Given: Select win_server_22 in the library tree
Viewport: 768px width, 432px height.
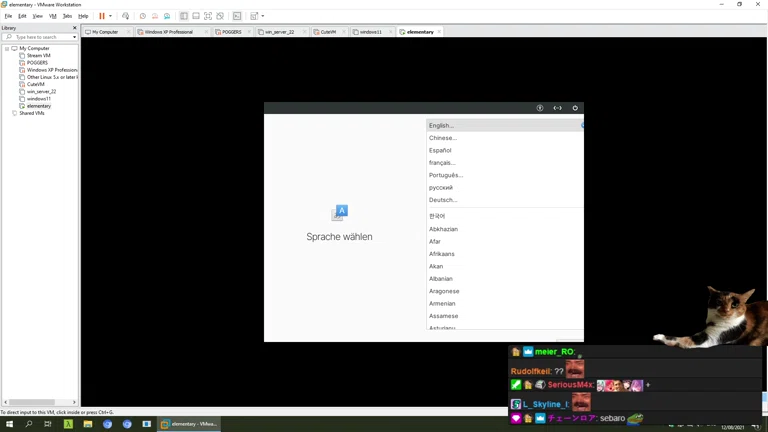Looking at the screenshot, I should pyautogui.click(x=41, y=92).
